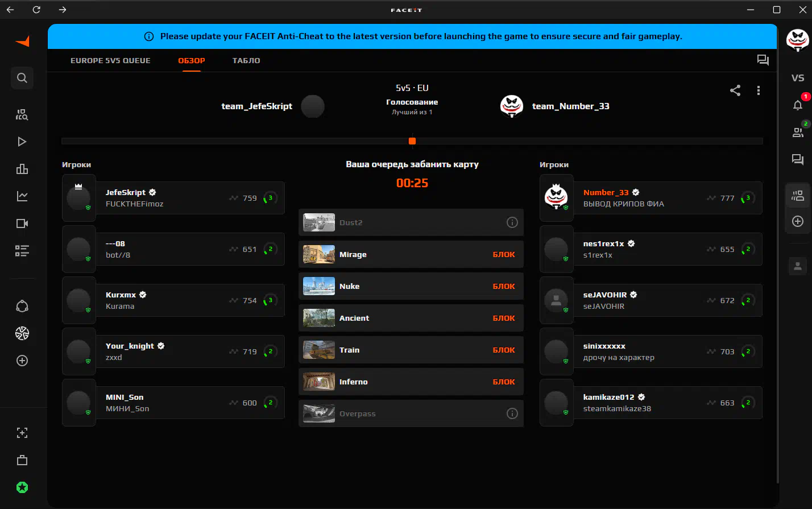Screen dimensions: 812x509
Task: Reload the page with refresh icon
Action: (x=36, y=10)
